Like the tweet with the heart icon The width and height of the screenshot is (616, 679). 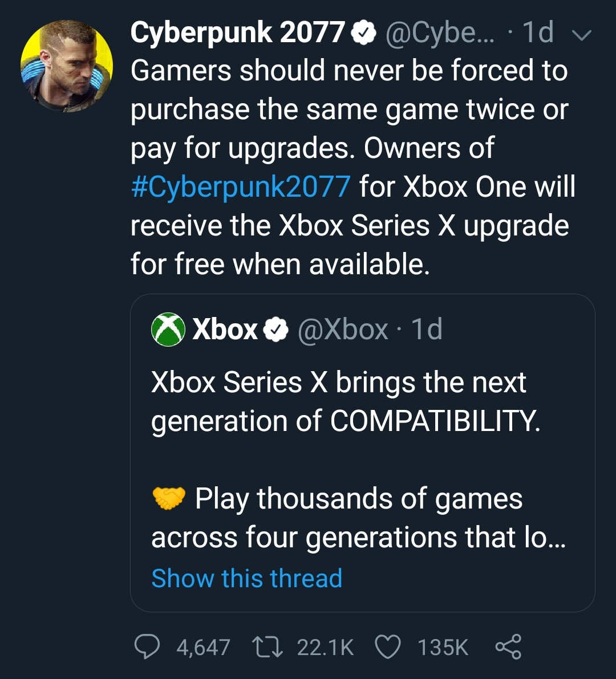pyautogui.click(x=388, y=647)
